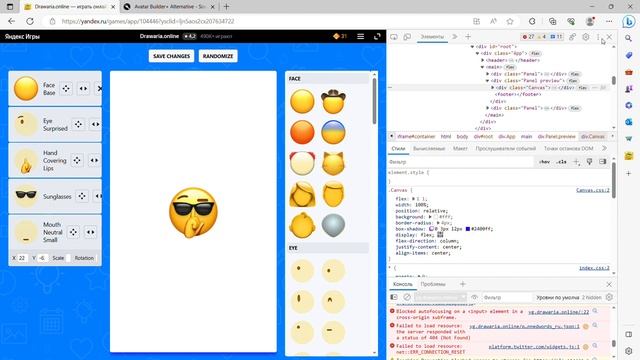Image resolution: width=640 pixels, height=360 pixels.
Task: Click the flip arrows icon in the Face Base layer
Action: tap(83, 88)
